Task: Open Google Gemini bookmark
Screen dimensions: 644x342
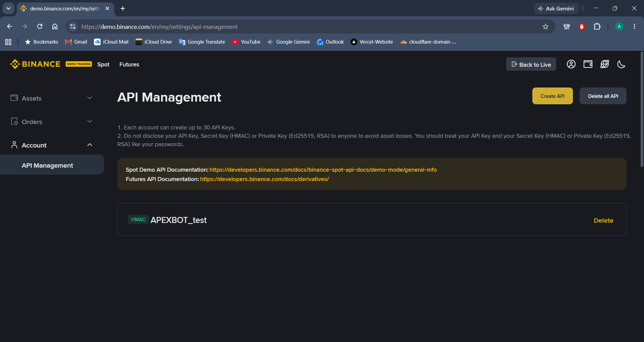Action: pos(288,42)
